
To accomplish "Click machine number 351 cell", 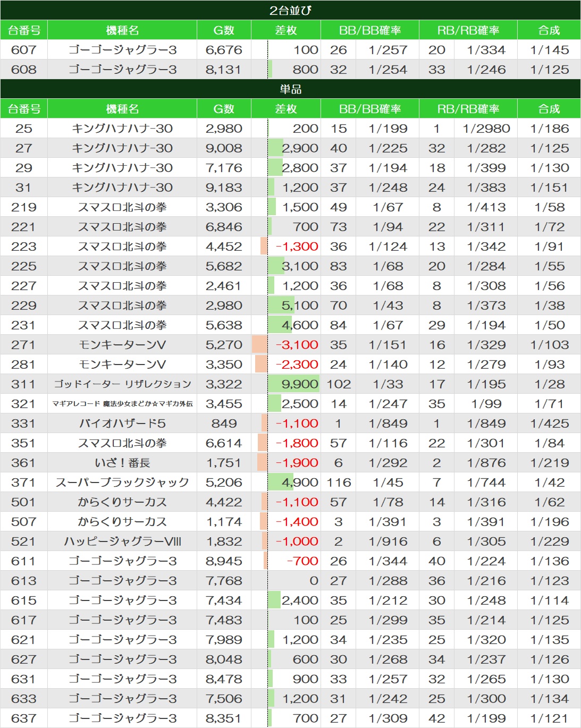I will point(24,443).
